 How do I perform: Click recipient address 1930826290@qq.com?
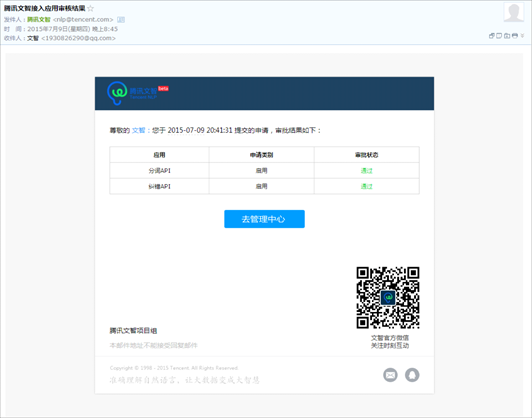pos(78,38)
